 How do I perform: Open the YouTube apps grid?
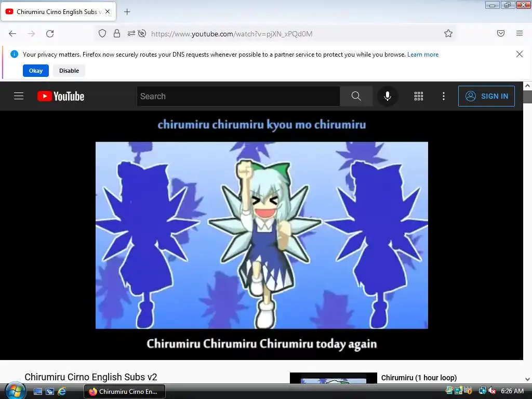(419, 96)
